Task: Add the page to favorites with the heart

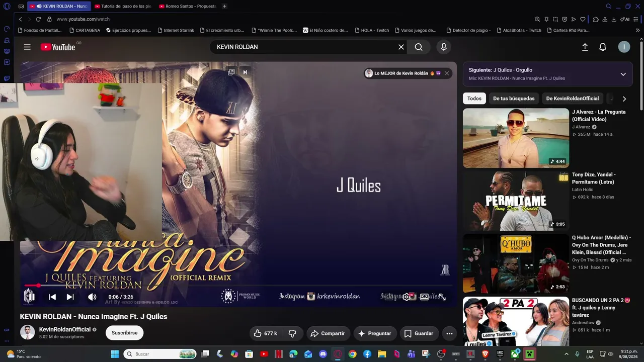Action: tap(583, 19)
